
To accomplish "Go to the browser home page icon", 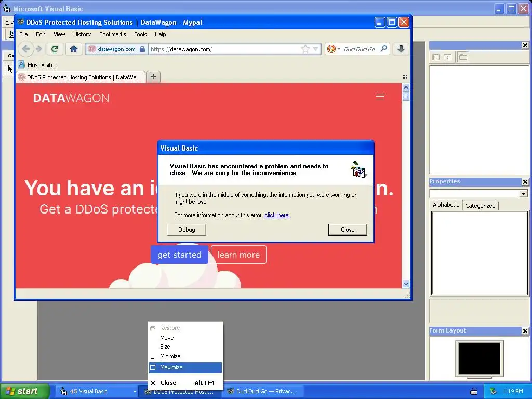I will tap(74, 49).
